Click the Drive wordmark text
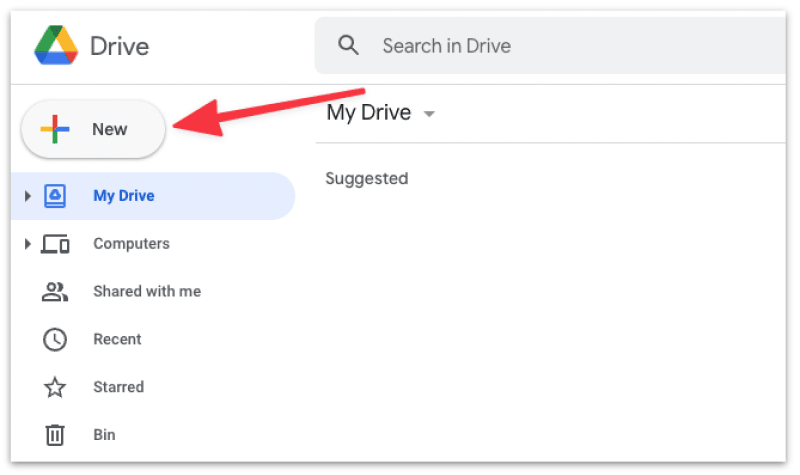This screenshot has width=800, height=475. click(x=119, y=46)
